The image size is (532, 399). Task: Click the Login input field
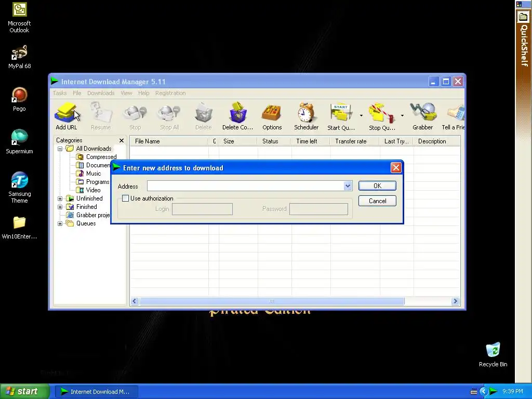pos(202,209)
